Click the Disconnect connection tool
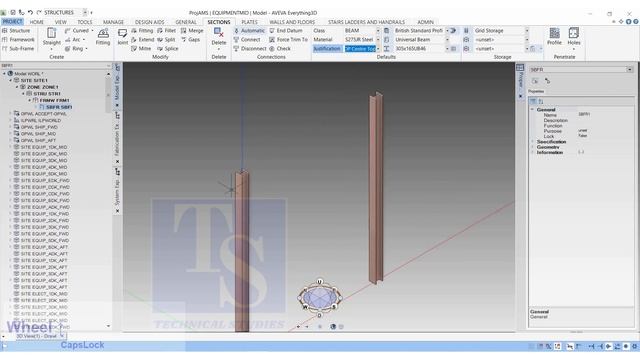 [x=250, y=49]
